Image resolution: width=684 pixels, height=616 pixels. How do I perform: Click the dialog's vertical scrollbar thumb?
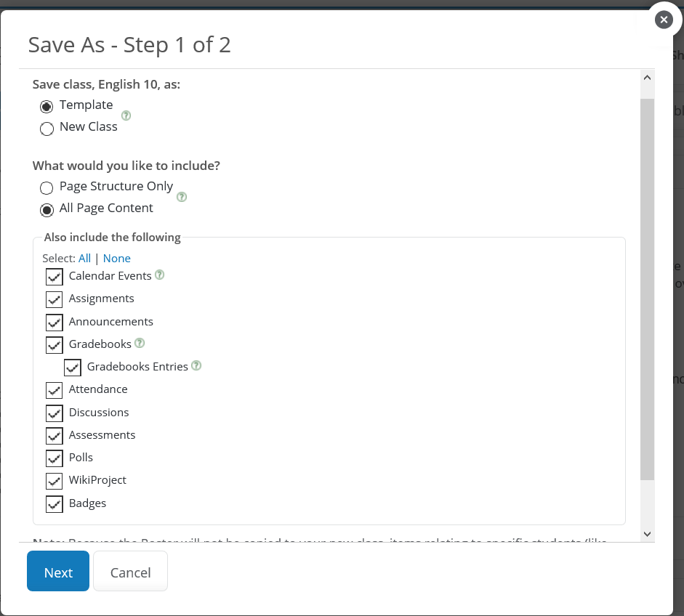click(648, 289)
